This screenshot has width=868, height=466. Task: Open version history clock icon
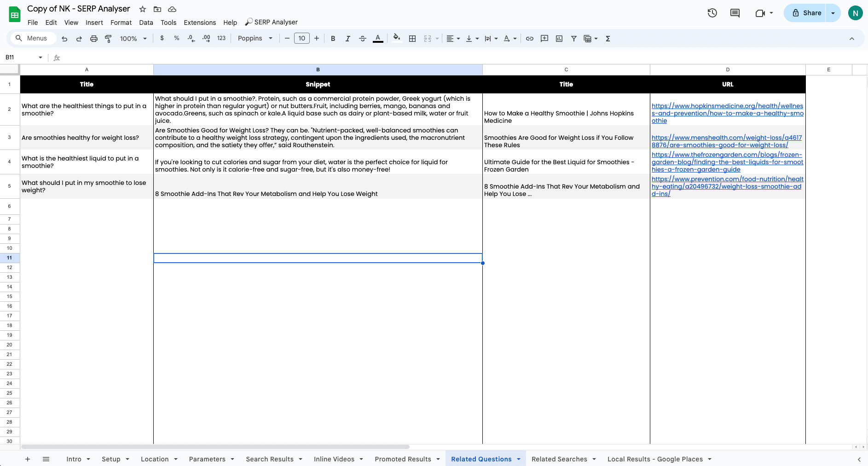712,13
